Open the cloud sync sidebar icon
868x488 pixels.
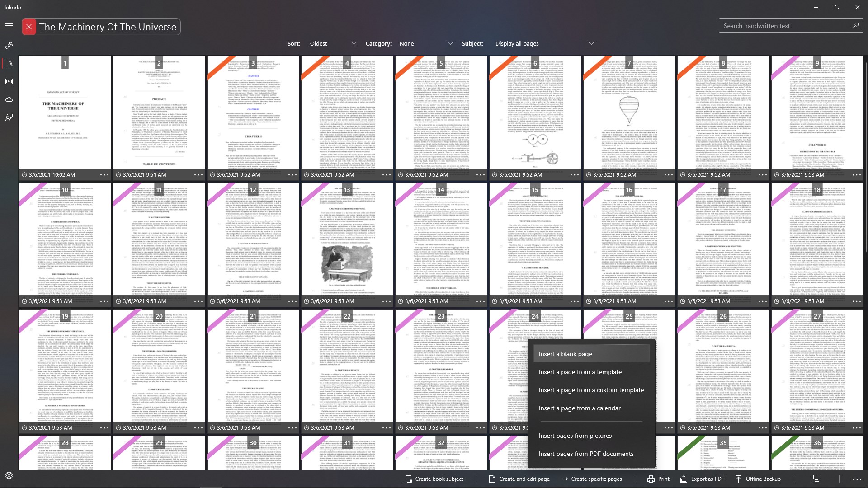click(x=9, y=99)
